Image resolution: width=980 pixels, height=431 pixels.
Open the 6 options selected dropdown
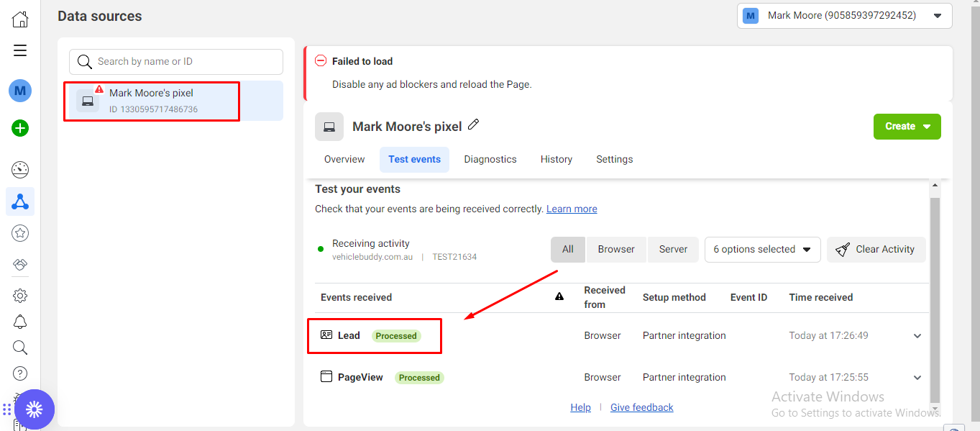[x=762, y=250]
